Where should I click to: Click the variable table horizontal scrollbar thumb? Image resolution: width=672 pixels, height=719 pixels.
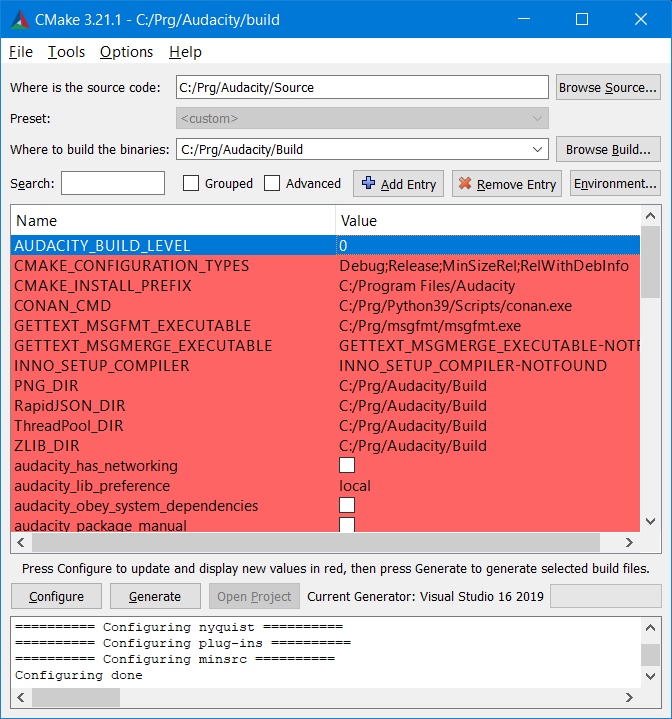click(315, 542)
